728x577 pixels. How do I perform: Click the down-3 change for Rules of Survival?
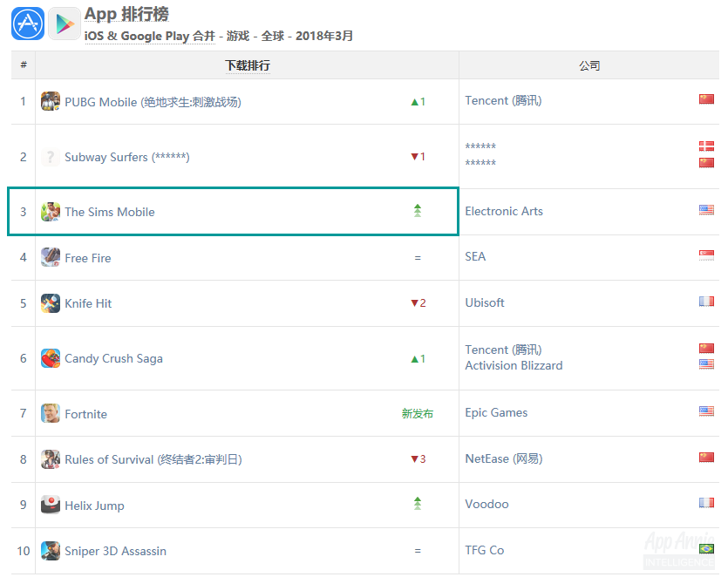click(x=418, y=459)
